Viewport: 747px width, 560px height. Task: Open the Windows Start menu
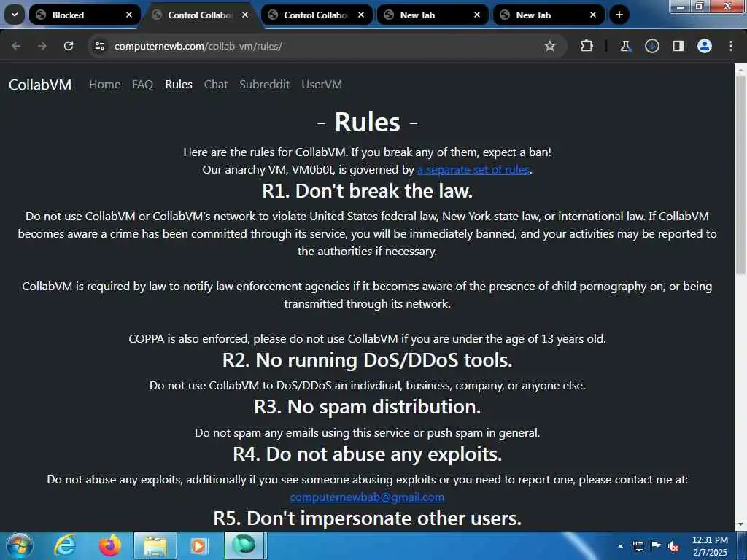pyautogui.click(x=20, y=545)
